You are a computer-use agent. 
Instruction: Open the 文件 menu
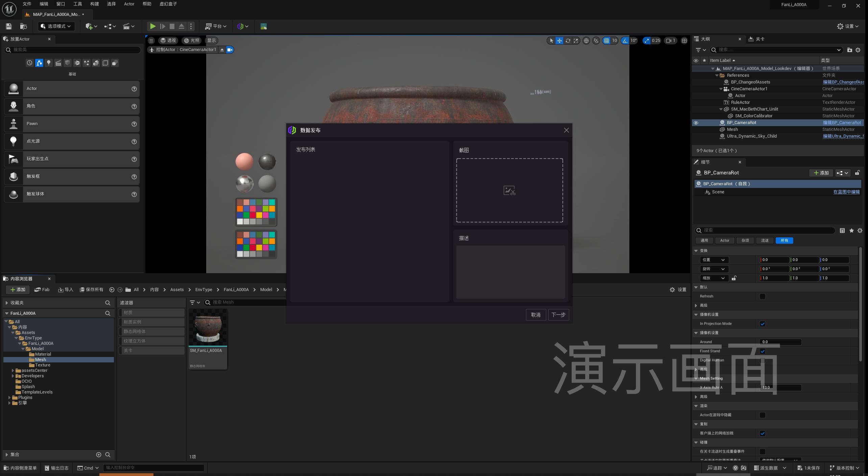pos(27,4)
